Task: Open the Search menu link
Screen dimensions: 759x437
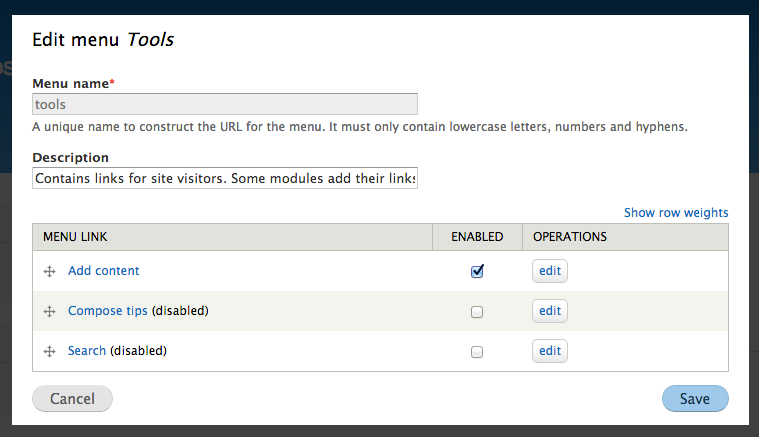Action: (x=87, y=350)
